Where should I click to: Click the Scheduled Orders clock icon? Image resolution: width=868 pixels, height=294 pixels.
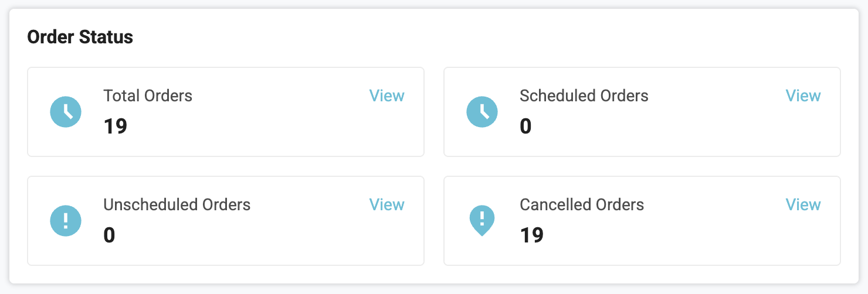pyautogui.click(x=482, y=111)
